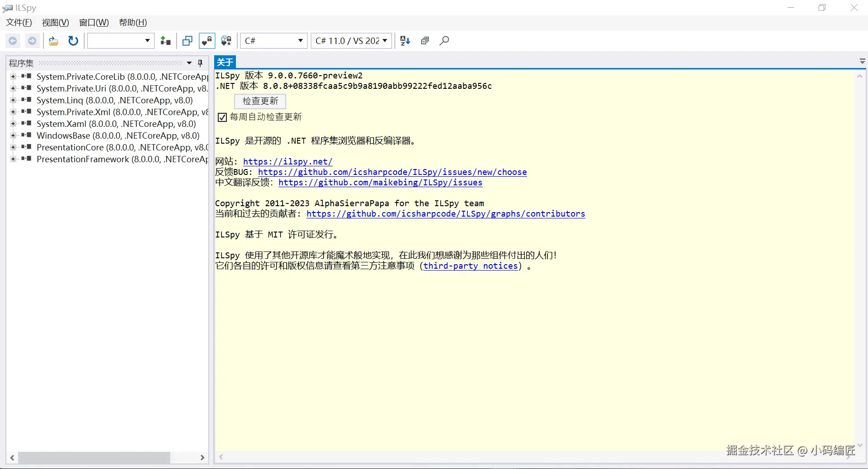Select PresentationFramework (8.0.0.0) tree row
The width and height of the screenshot is (868, 469).
(122, 159)
